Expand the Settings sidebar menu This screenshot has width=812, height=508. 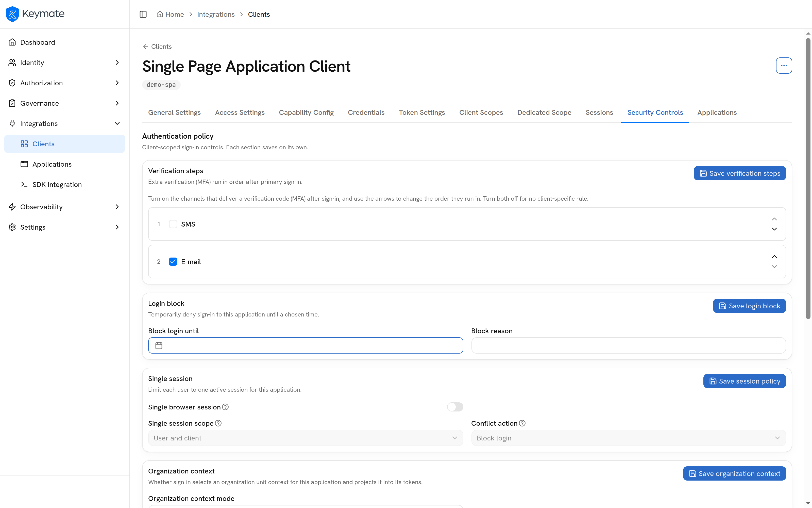coord(64,227)
